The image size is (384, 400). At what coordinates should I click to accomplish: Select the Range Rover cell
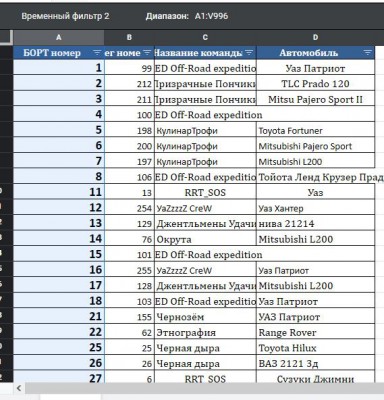pos(315,332)
